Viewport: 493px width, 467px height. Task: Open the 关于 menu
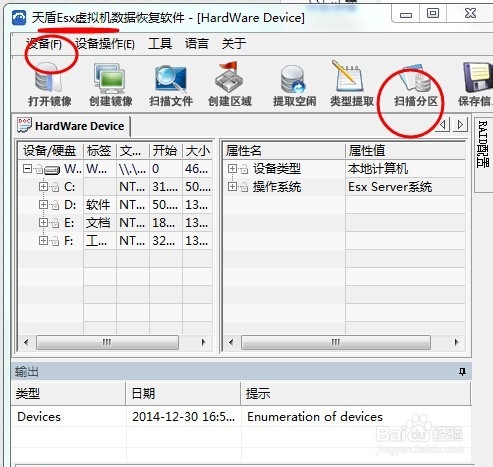(234, 44)
